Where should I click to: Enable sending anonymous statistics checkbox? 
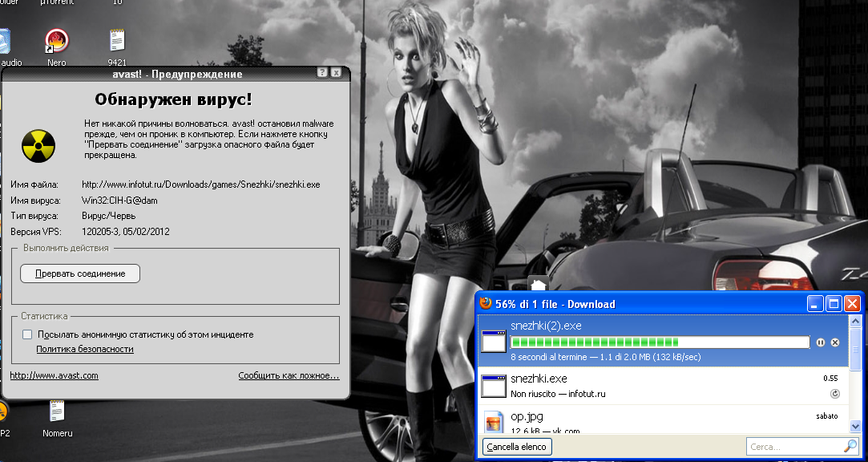(x=27, y=334)
